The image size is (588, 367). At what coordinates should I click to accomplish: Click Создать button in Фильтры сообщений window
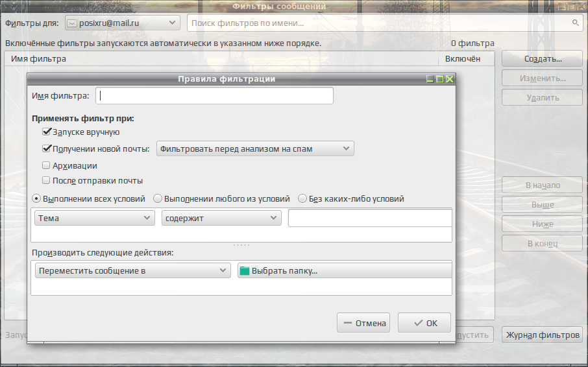pos(543,59)
